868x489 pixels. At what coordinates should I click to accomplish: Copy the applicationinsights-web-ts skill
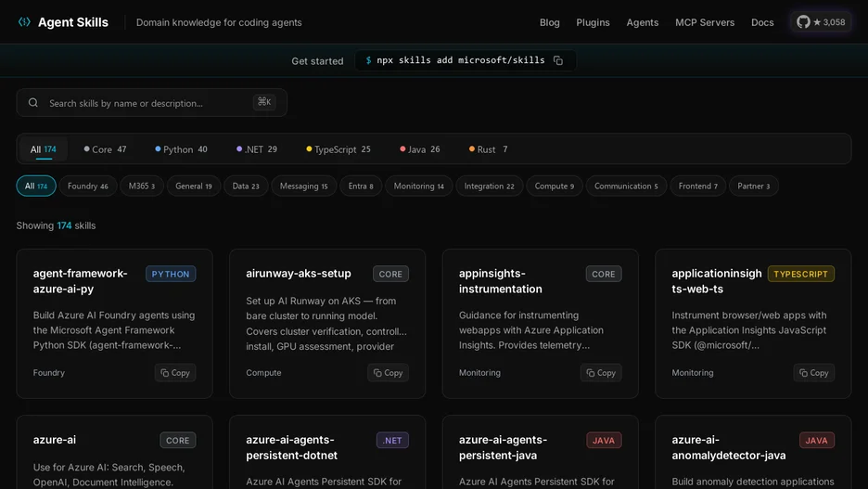pos(814,373)
